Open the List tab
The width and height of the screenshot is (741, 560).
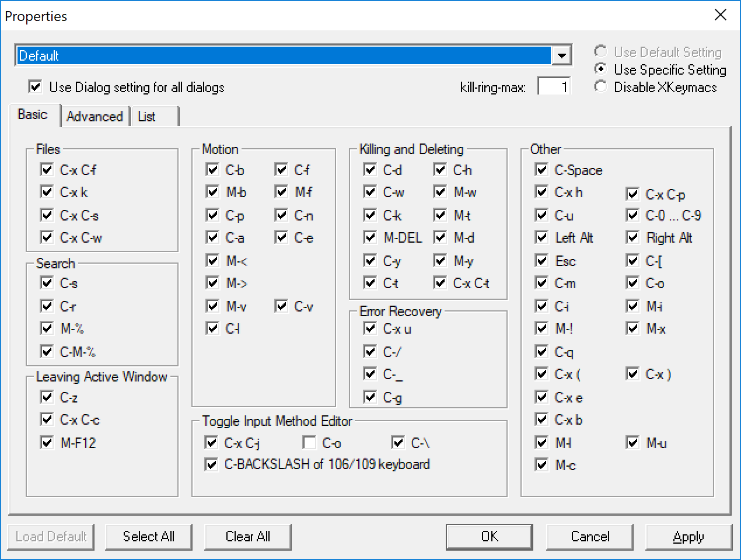148,117
